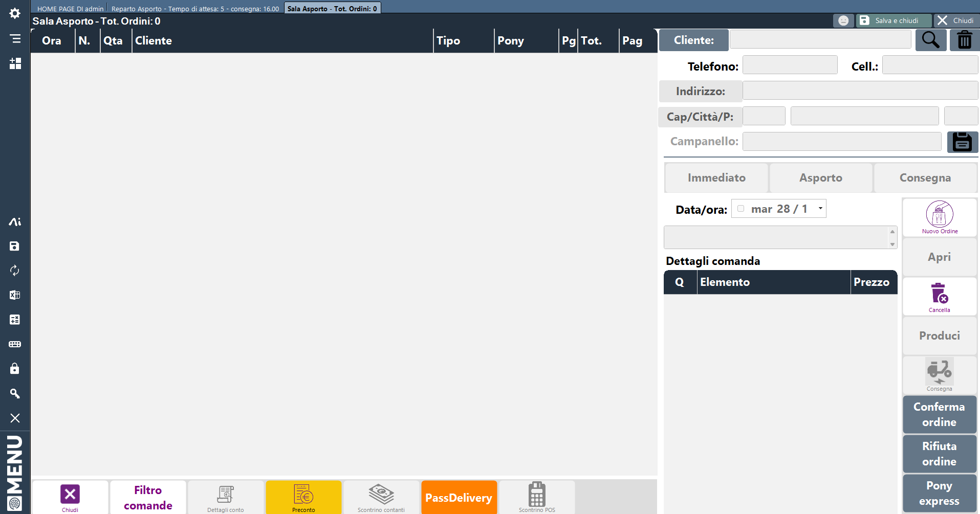Image resolution: width=980 pixels, height=514 pixels.
Task: Click the PassDelivery button
Action: click(x=459, y=498)
